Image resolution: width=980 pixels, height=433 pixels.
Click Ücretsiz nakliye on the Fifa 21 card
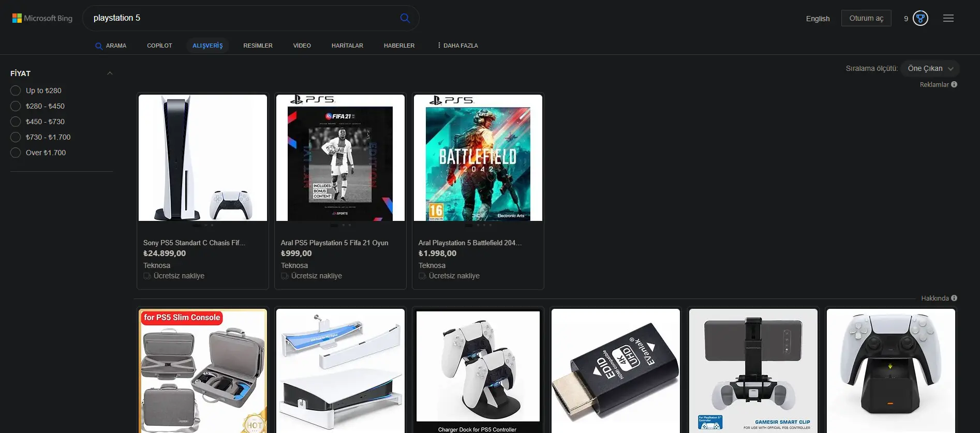pos(317,276)
